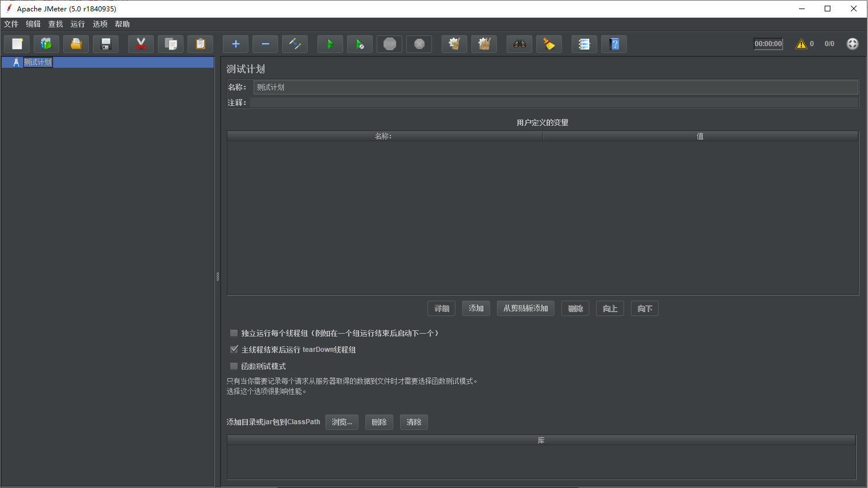This screenshot has height=488, width=868.
Task: Open the 运行 menu
Action: point(78,24)
